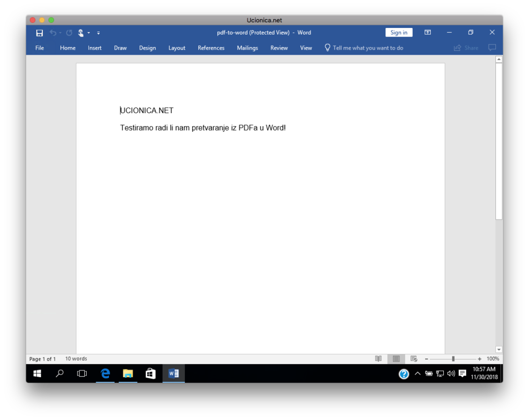Open the References ribbon tab

211,48
